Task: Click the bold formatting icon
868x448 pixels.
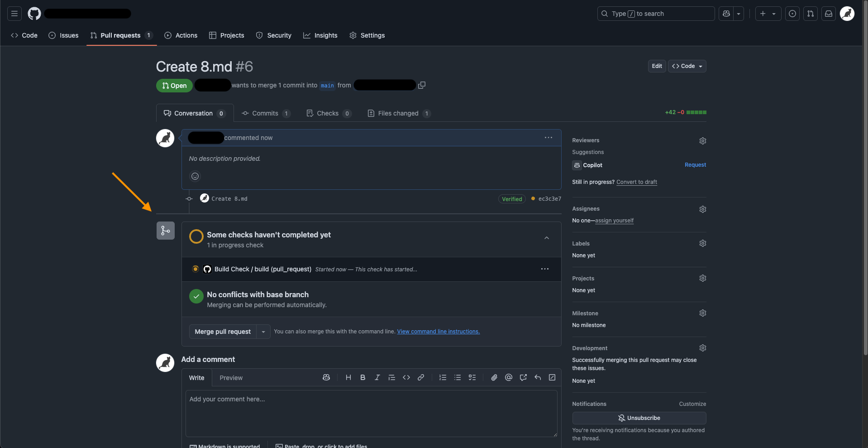Action: pyautogui.click(x=362, y=377)
